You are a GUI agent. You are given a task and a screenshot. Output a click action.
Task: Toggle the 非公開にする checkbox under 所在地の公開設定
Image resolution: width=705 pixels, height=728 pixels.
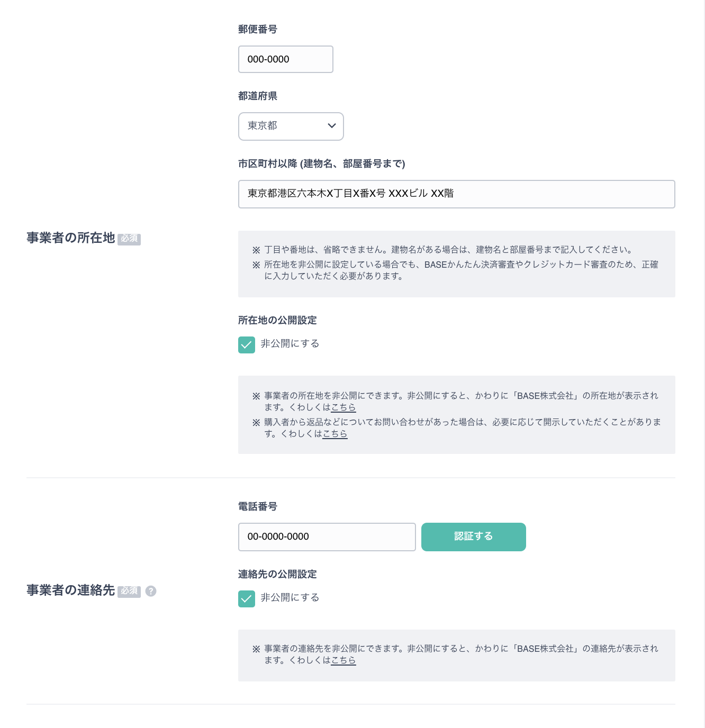(x=247, y=345)
